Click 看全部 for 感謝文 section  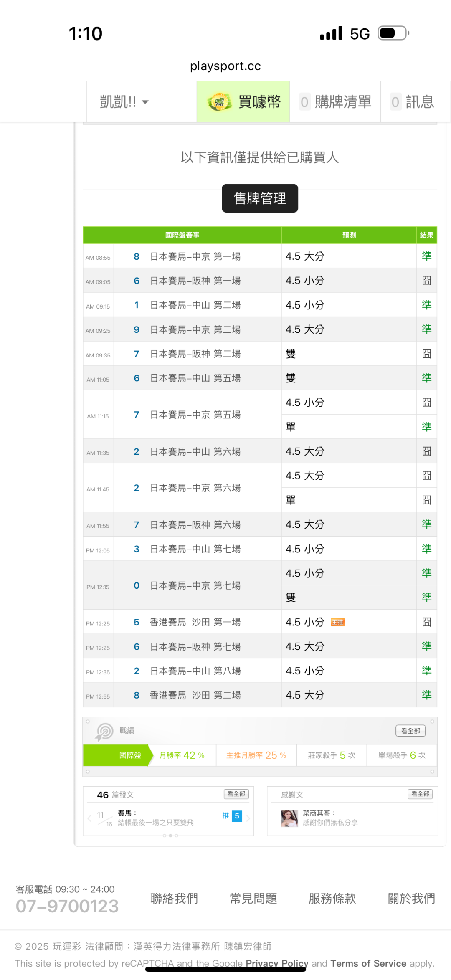[x=420, y=794]
